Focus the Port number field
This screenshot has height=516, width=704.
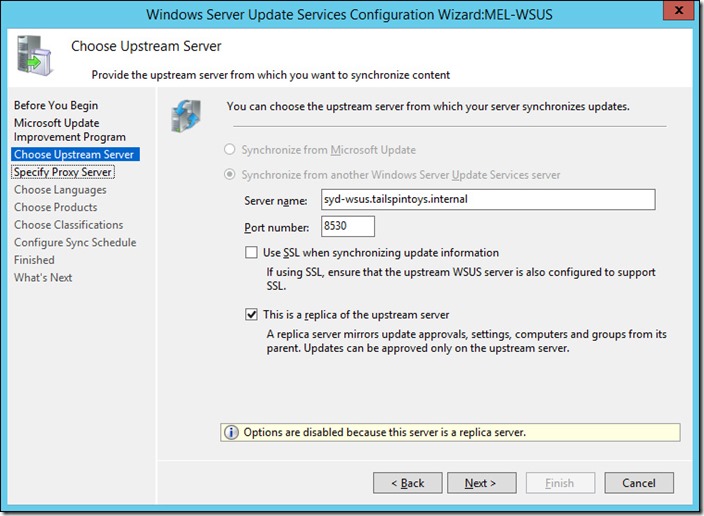(x=348, y=226)
